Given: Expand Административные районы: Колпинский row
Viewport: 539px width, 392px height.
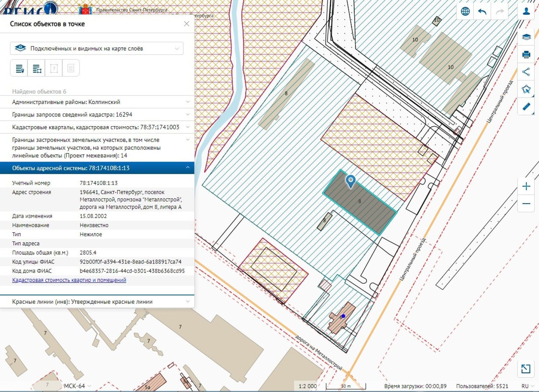Looking at the screenshot, I should (97, 102).
